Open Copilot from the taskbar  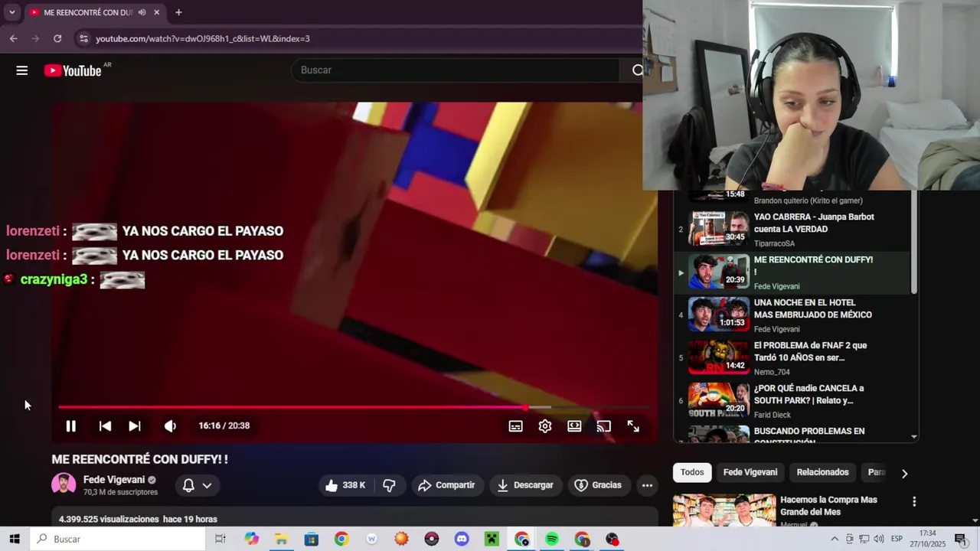click(252, 539)
